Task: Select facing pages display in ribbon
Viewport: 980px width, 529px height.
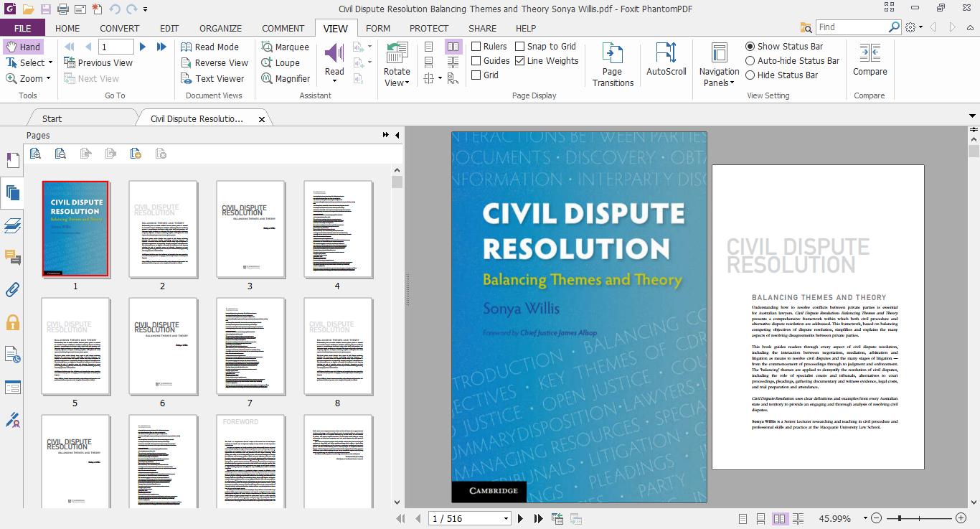Action: (x=453, y=47)
